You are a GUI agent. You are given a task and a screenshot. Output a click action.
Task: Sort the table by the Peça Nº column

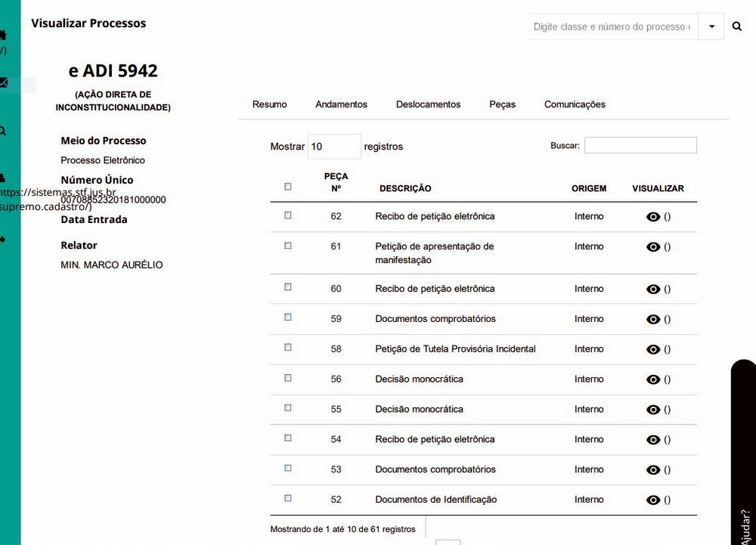[x=336, y=182]
